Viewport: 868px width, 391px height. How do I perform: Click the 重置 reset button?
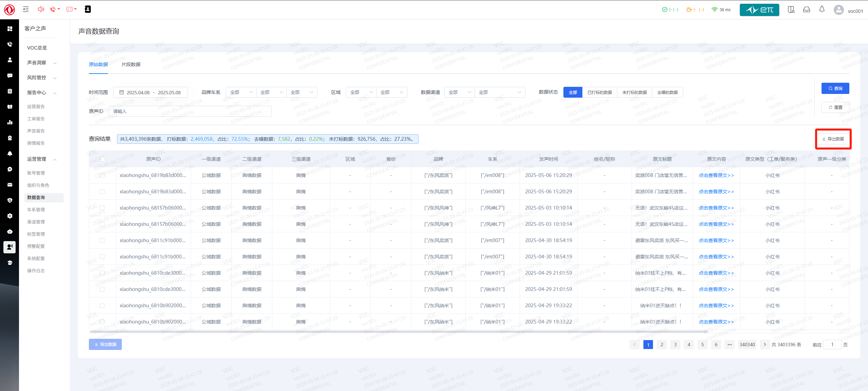coord(835,107)
